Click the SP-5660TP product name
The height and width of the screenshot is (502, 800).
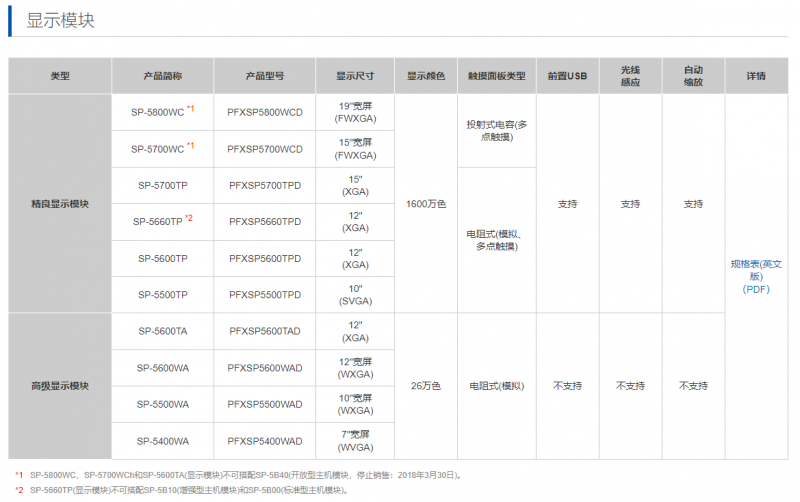[x=158, y=222]
